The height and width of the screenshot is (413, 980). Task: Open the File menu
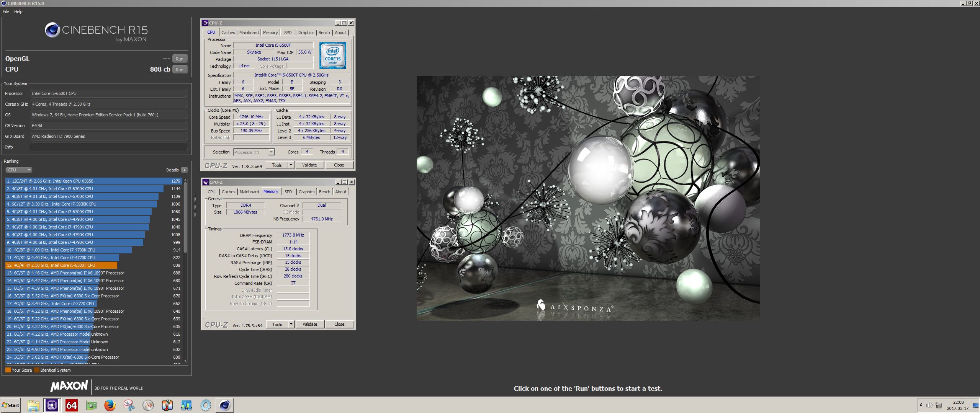point(6,11)
